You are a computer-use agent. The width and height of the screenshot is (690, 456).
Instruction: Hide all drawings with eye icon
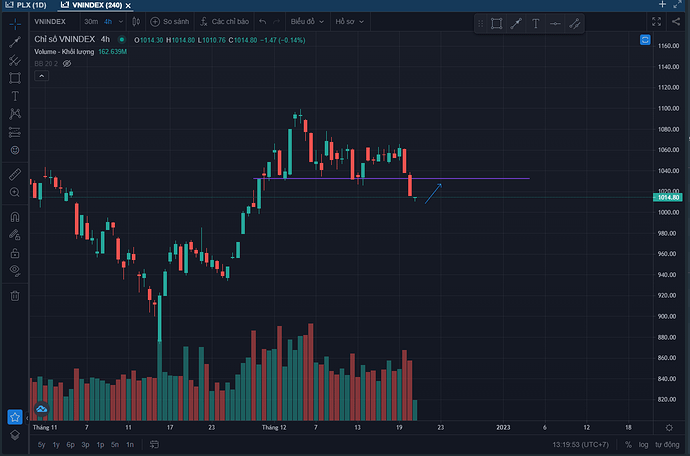click(x=15, y=271)
